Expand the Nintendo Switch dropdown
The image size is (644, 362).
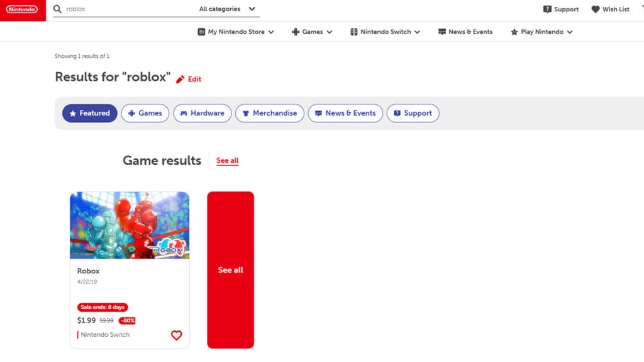tap(384, 31)
